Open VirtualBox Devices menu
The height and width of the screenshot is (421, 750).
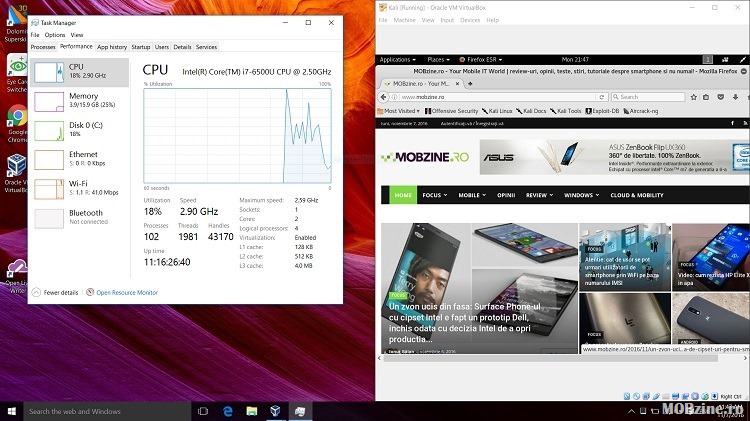[x=470, y=20]
